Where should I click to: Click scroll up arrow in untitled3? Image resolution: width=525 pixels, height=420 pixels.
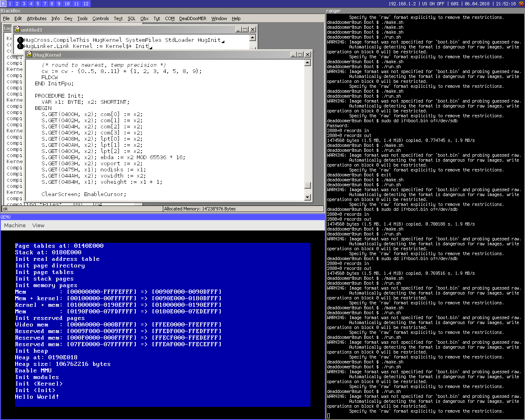(x=252, y=38)
